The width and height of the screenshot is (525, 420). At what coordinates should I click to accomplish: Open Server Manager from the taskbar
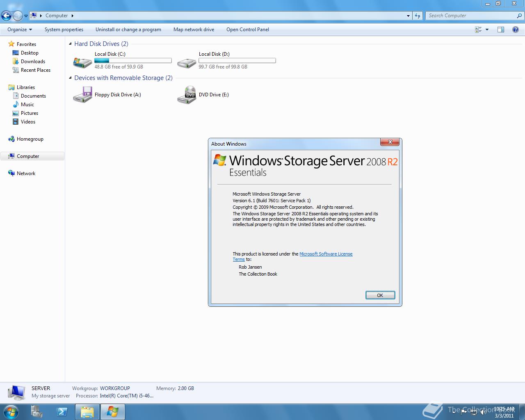tap(37, 411)
